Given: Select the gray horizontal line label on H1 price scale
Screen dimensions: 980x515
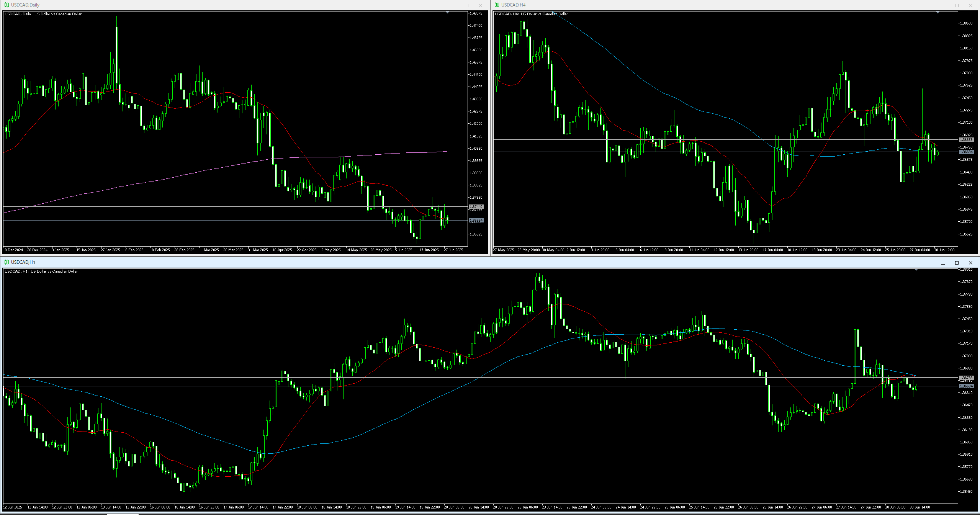Looking at the screenshot, I should point(966,378).
